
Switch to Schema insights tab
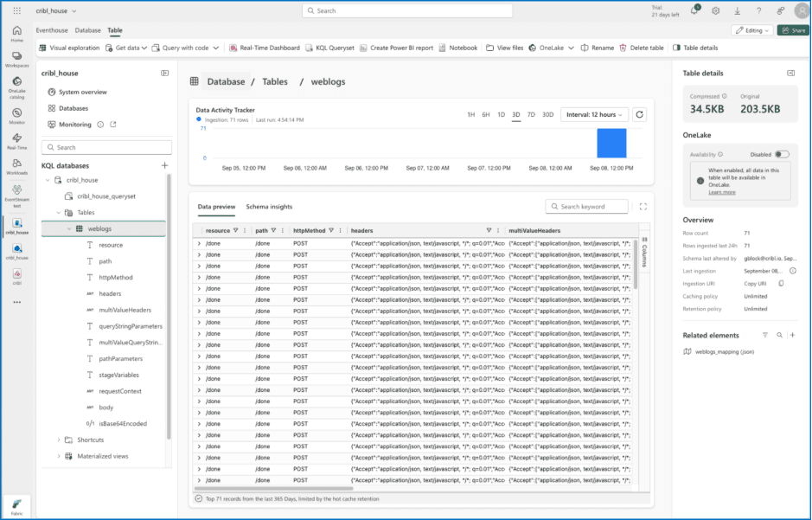click(269, 207)
